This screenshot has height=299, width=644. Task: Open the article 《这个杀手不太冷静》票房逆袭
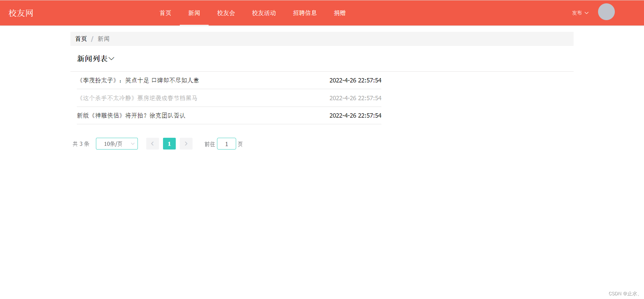137,98
